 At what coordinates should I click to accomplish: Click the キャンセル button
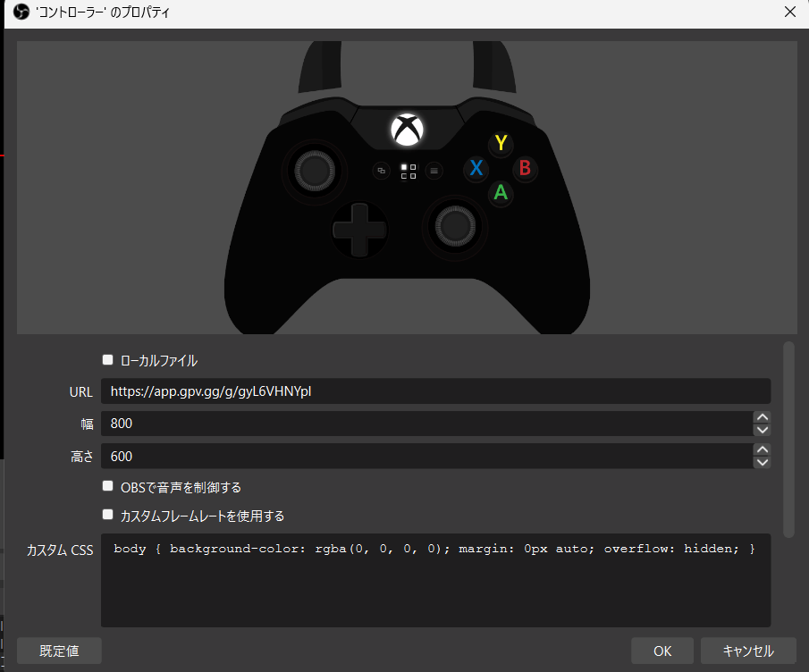747,651
